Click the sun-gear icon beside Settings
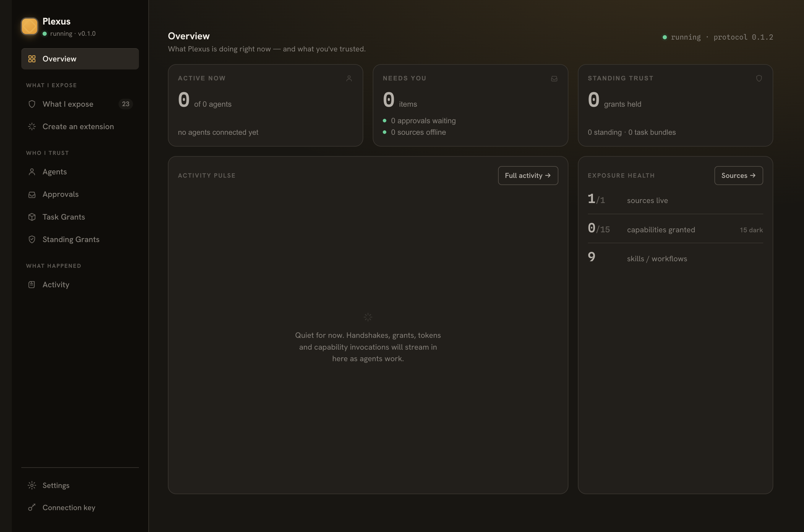The height and width of the screenshot is (532, 804). [x=32, y=485]
